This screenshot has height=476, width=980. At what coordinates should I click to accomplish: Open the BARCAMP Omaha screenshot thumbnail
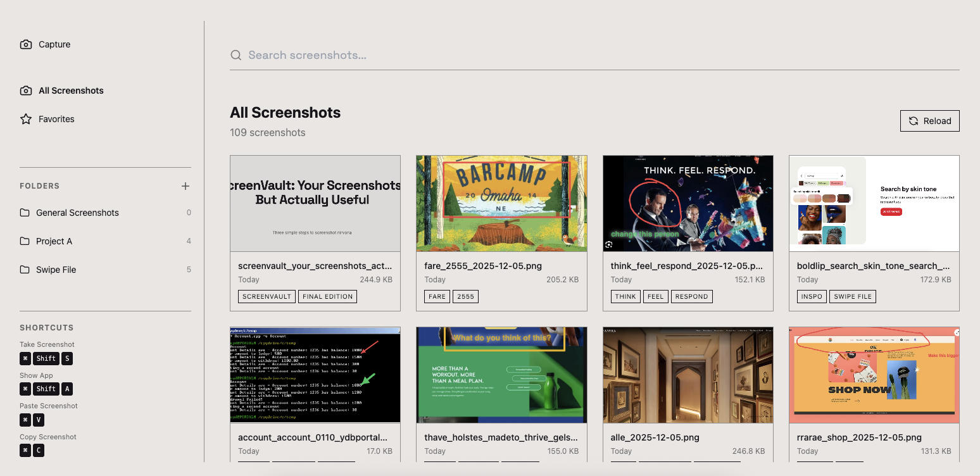pos(501,203)
